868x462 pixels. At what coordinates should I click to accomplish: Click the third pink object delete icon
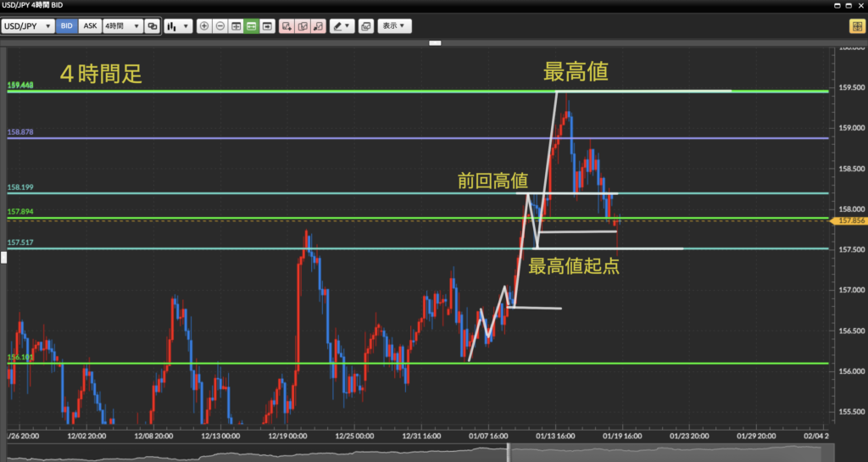[318, 26]
